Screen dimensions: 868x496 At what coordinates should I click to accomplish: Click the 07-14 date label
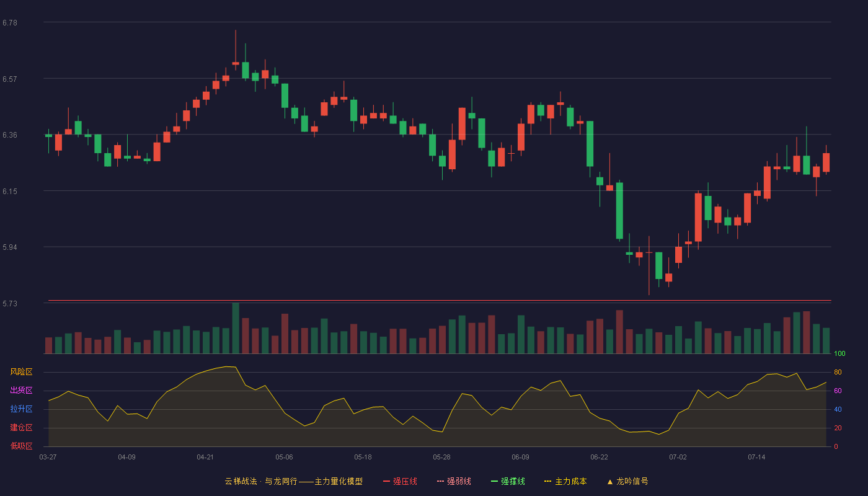tap(756, 457)
